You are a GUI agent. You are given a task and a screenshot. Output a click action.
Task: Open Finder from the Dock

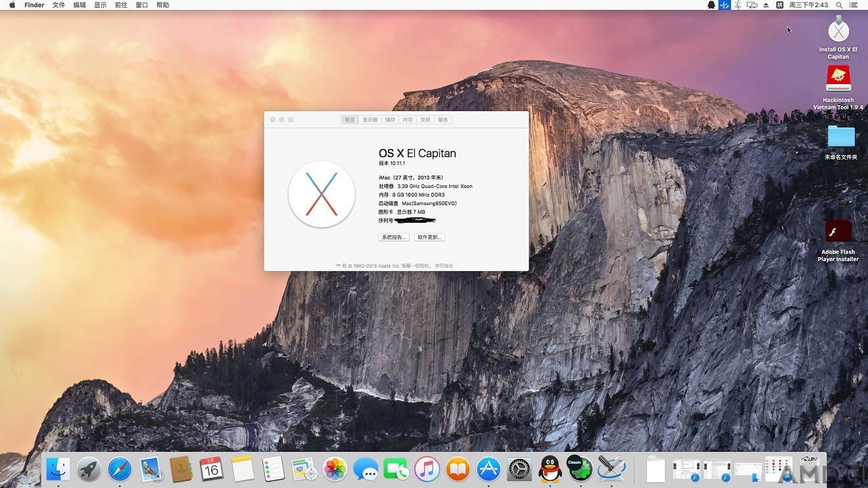click(58, 470)
